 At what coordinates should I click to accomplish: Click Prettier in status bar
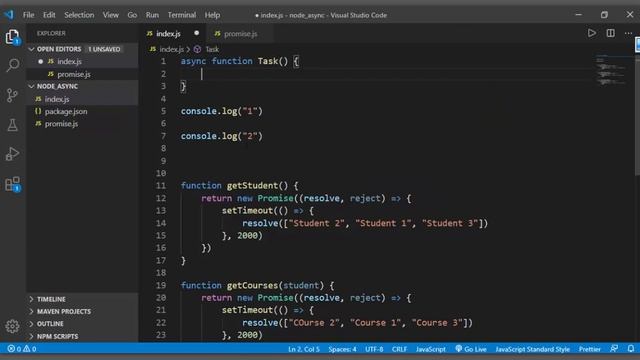589,349
